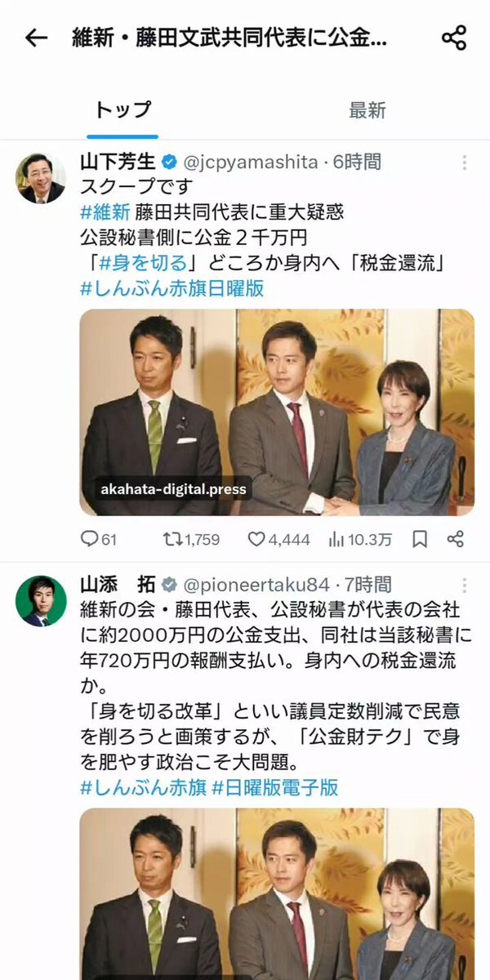The height and width of the screenshot is (980, 490).
Task: Open 山下芳生's profile avatar
Action: [x=41, y=178]
